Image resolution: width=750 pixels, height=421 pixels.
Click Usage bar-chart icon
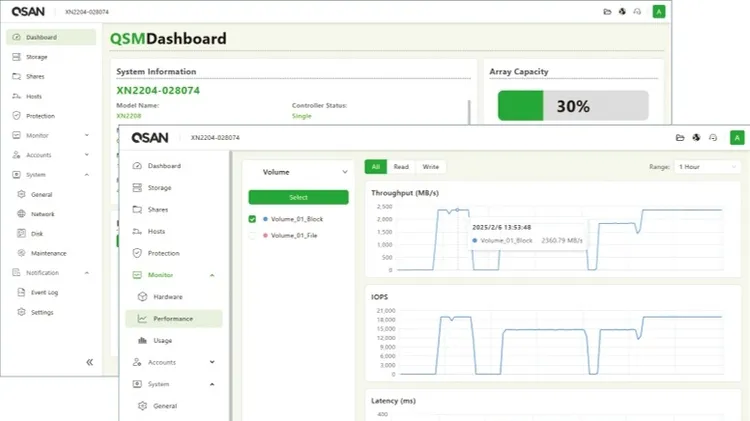[142, 341]
